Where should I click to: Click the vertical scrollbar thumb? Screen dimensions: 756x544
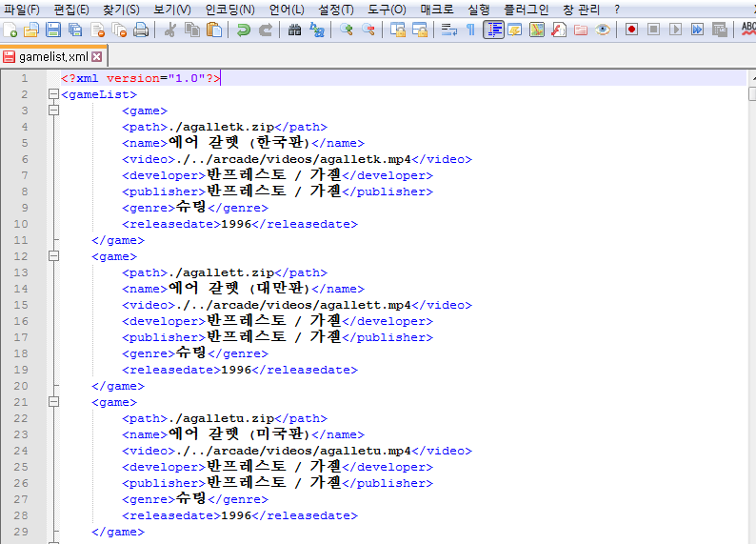[752, 93]
